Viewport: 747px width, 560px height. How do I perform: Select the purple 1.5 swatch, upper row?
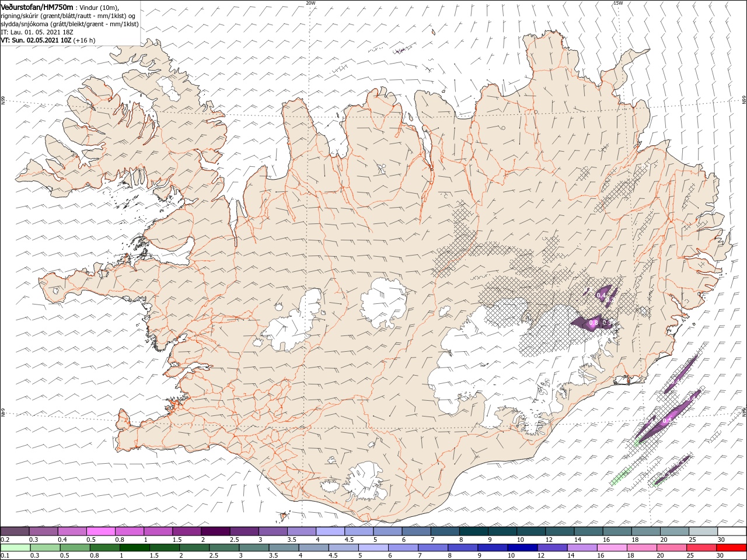tap(187, 531)
